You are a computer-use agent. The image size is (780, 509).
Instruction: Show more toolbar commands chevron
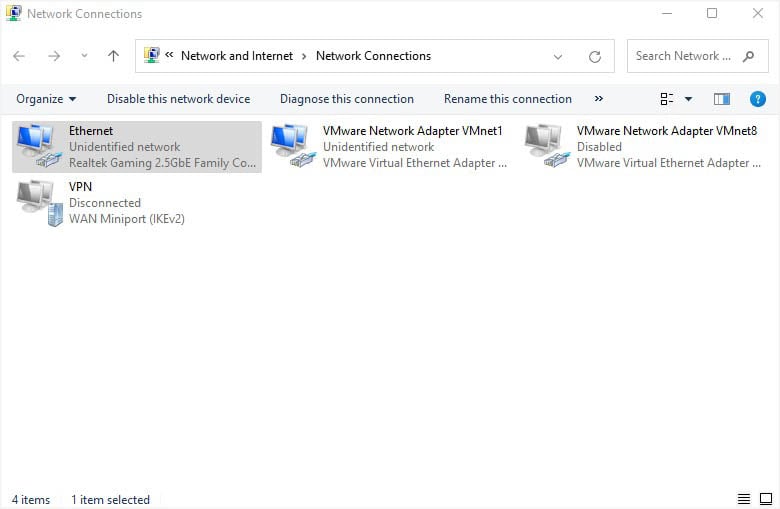coord(599,99)
